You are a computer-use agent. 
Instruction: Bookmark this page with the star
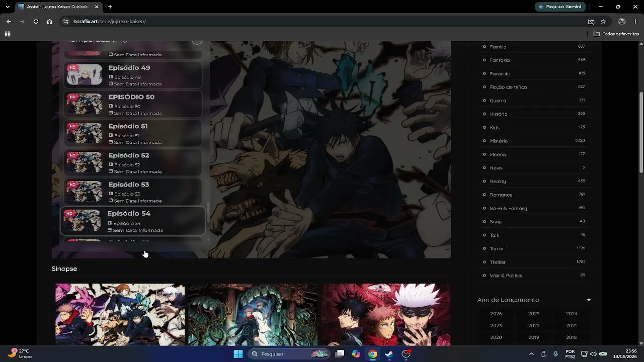coord(603,22)
